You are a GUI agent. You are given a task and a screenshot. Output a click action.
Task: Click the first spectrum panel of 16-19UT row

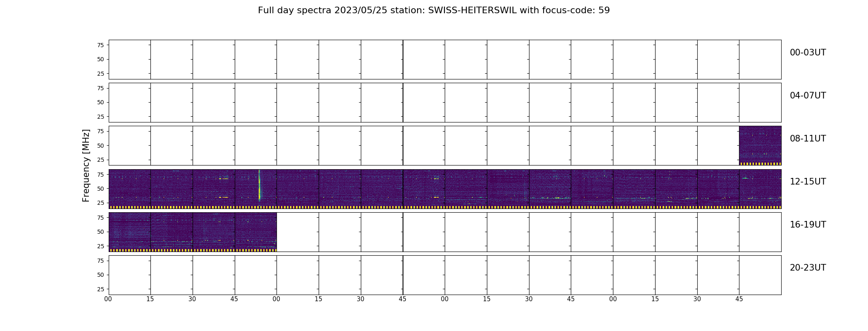tap(130, 232)
